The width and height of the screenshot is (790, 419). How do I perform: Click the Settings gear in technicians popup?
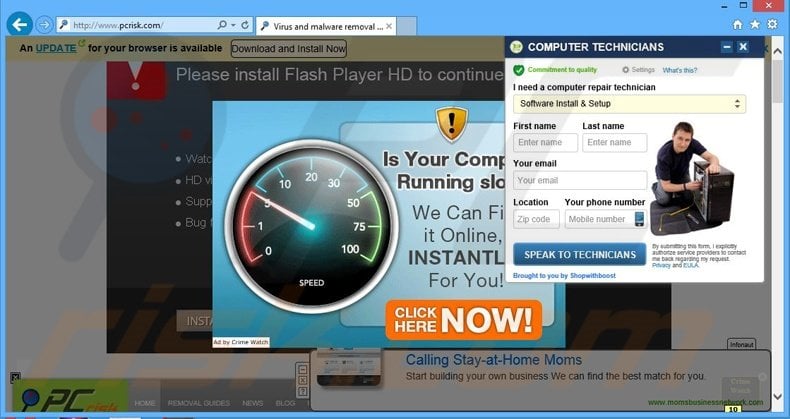pos(626,70)
